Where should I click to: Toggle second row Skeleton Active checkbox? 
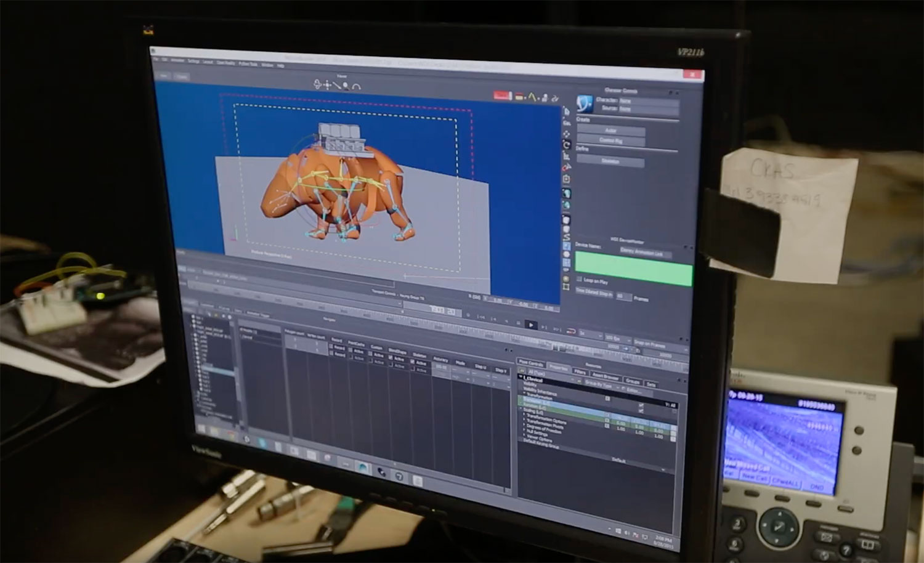click(413, 369)
